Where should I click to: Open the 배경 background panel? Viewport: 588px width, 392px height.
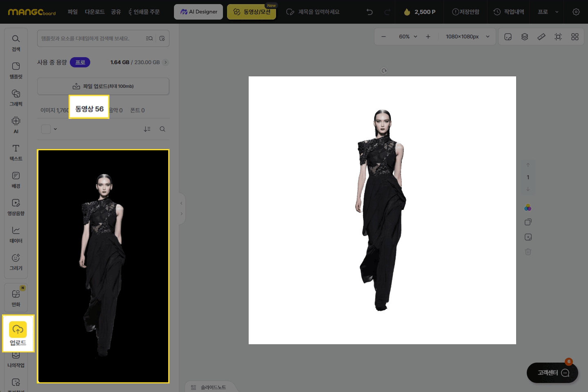(16, 180)
